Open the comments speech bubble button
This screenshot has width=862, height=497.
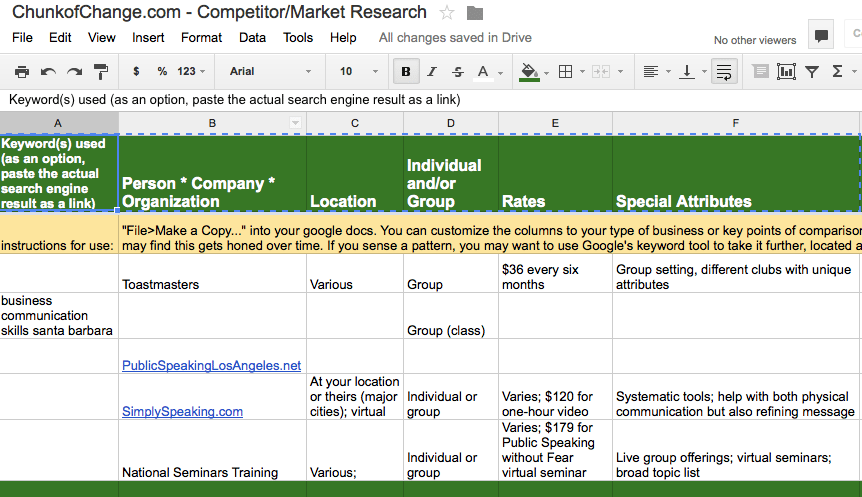pos(821,36)
